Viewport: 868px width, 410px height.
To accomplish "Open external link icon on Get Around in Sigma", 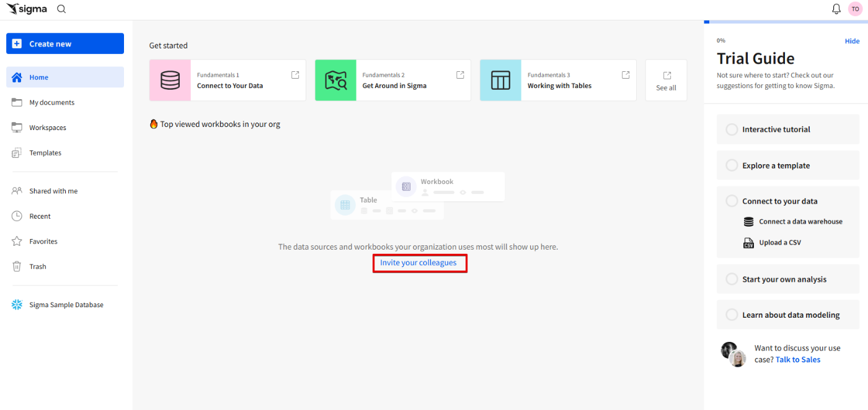I will click(x=460, y=75).
